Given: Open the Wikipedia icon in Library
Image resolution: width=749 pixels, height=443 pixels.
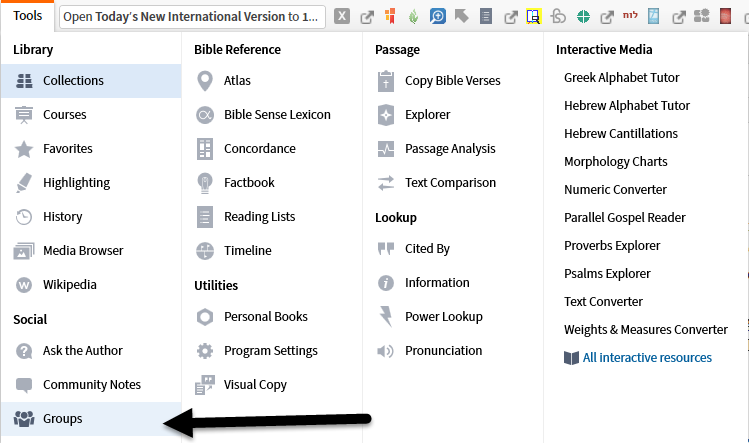Looking at the screenshot, I should pos(24,285).
